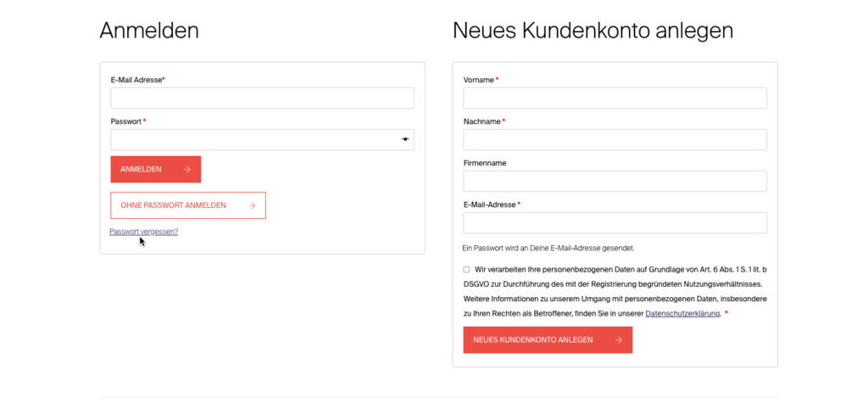Open the Datenschutzerklärung link
868x420 pixels.
(682, 314)
